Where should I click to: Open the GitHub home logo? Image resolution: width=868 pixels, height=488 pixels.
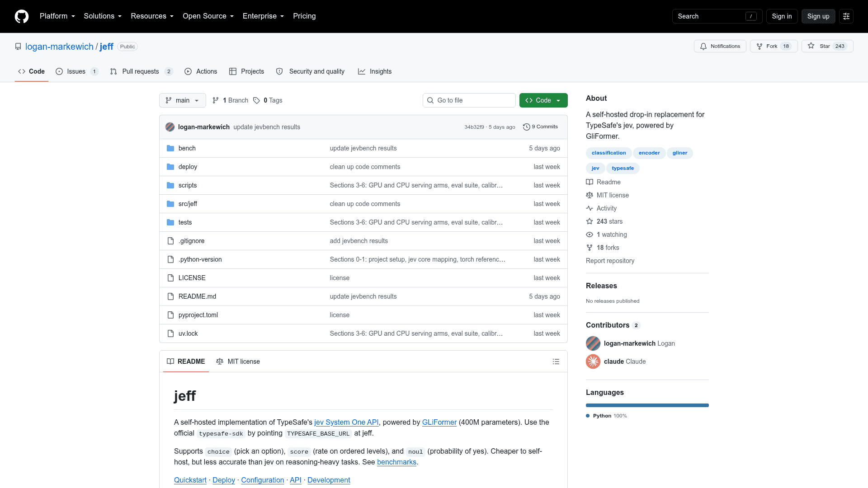point(22,16)
